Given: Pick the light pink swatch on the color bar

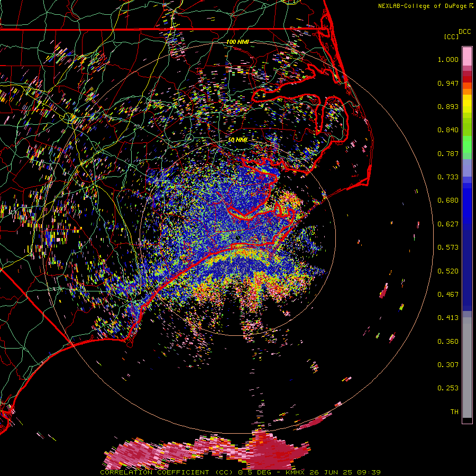Looking at the screenshot, I should click(467, 56).
